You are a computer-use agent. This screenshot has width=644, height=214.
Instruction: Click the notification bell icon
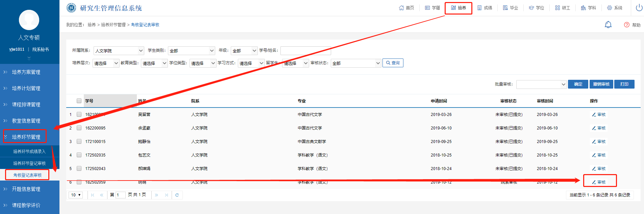click(x=608, y=25)
